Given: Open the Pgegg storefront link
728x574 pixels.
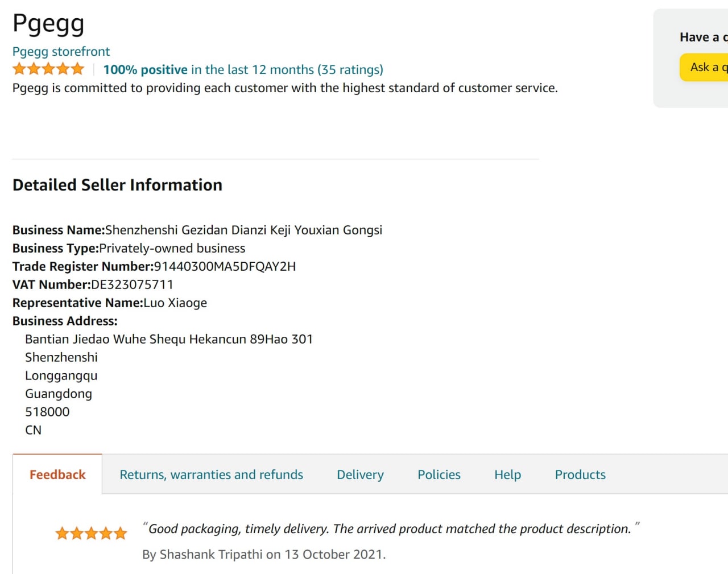Looking at the screenshot, I should click(x=61, y=52).
